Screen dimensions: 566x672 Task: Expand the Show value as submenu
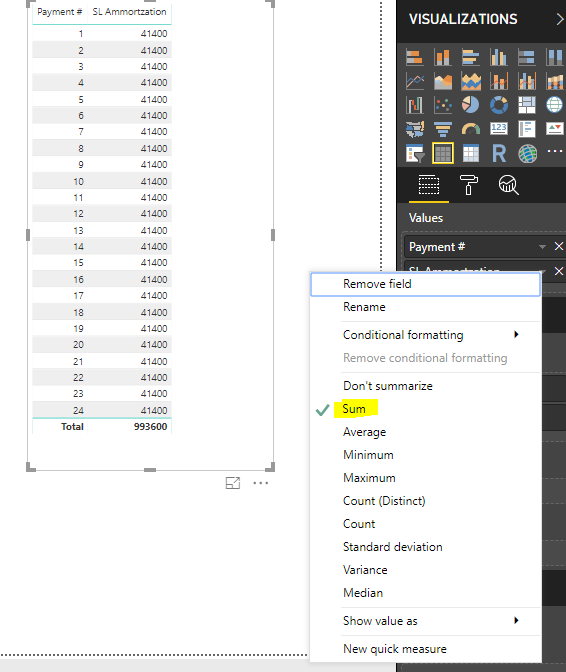[425, 621]
